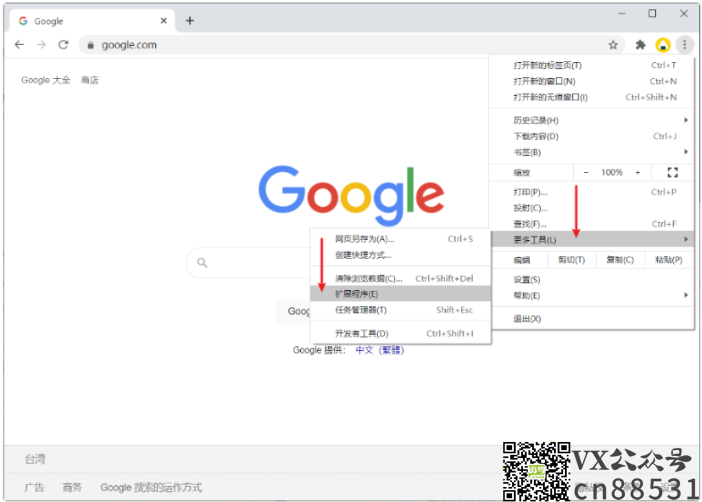Click 复制(C) in the edit row

click(x=620, y=260)
